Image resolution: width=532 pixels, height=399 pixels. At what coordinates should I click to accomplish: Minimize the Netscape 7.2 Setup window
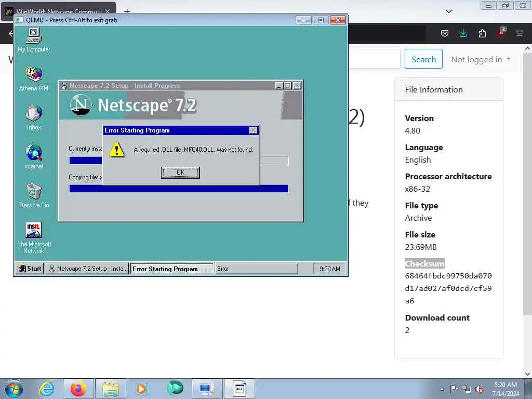pyautogui.click(x=279, y=86)
